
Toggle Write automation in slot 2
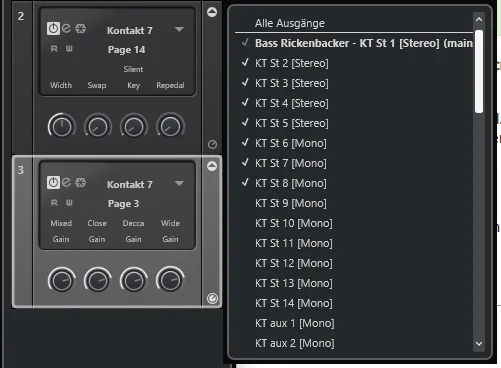click(69, 49)
